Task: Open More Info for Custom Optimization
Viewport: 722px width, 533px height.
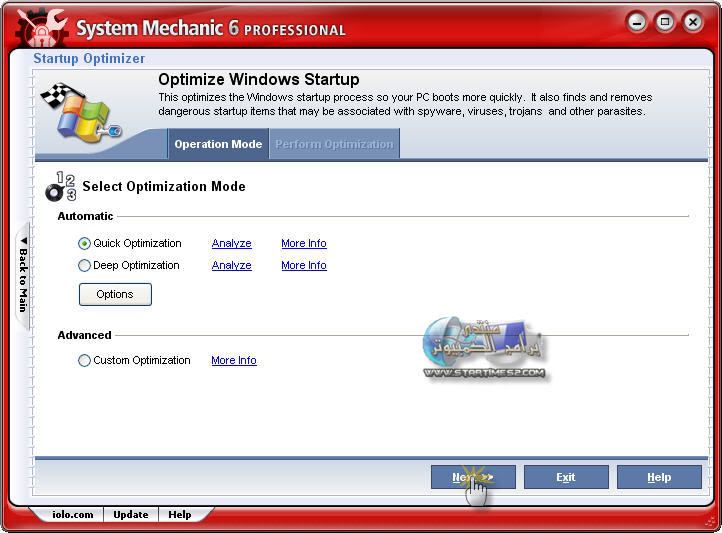Action: [x=234, y=360]
